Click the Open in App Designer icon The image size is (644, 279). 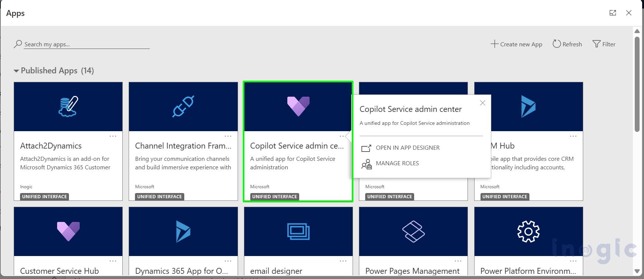click(366, 148)
